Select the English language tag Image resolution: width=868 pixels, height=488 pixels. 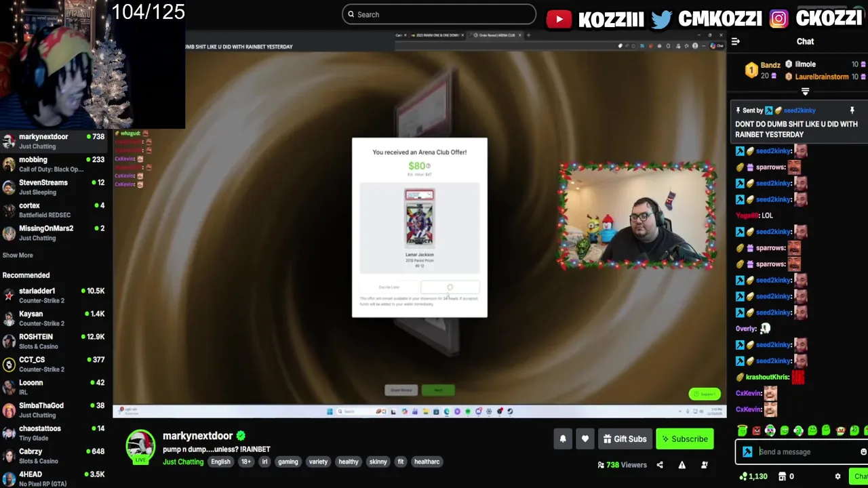(x=220, y=462)
